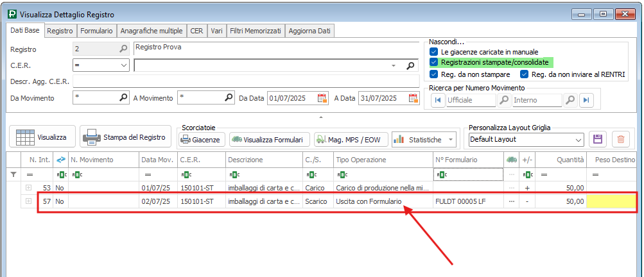This screenshot has width=644, height=277.
Task: Click the Stampa del Registro button
Action: [x=125, y=137]
